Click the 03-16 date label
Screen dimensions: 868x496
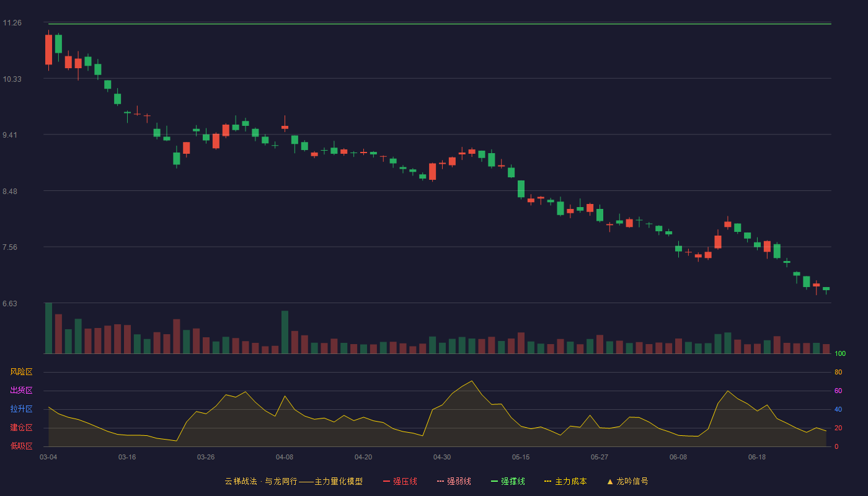[x=127, y=457]
